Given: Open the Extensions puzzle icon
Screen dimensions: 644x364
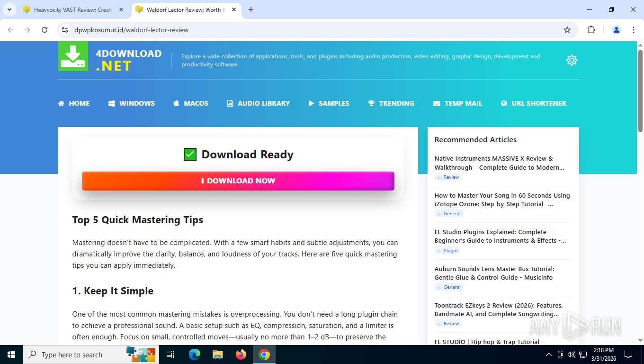Looking at the screenshot, I should pos(591,30).
